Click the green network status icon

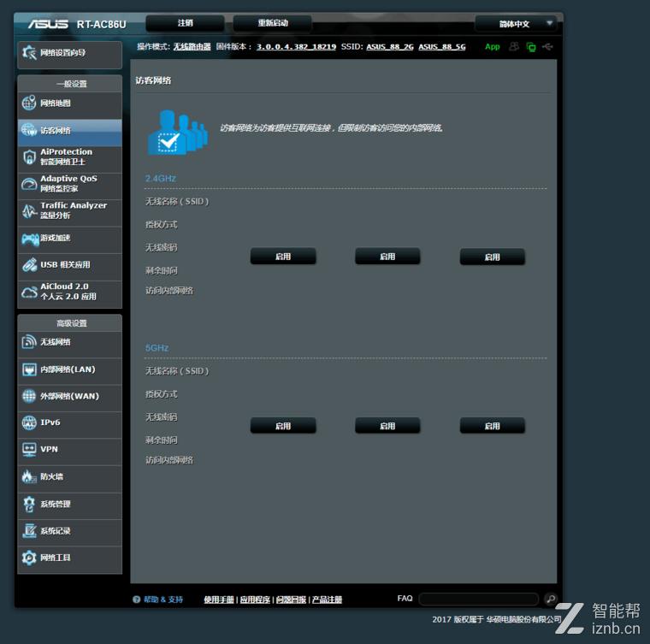point(531,47)
